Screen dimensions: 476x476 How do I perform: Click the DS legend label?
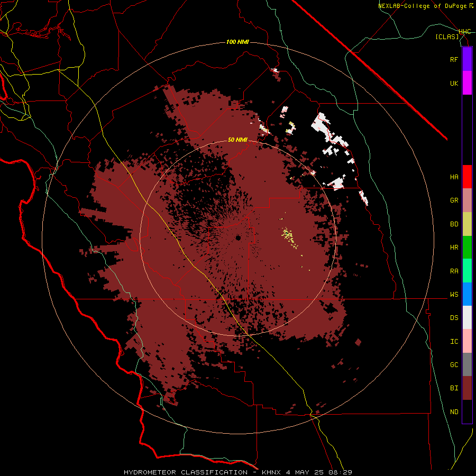pos(454,318)
